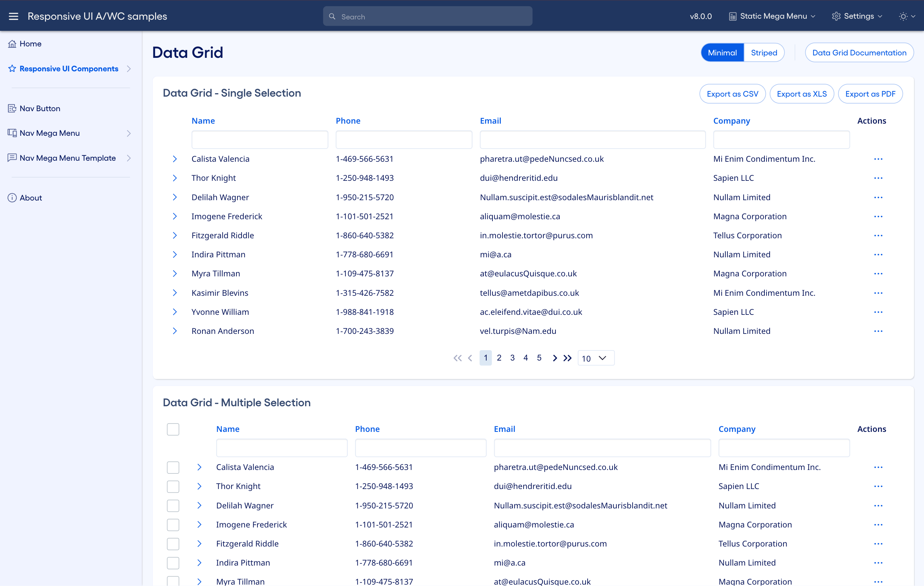Check the checkbox for Calista Valencia
Viewport: 924px width, 586px height.
point(173,467)
